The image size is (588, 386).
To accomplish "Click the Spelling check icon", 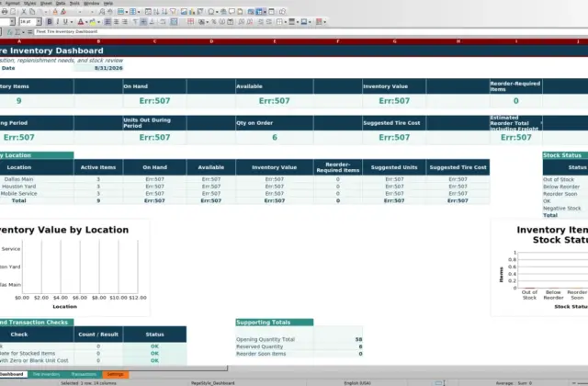I will coord(110,12).
